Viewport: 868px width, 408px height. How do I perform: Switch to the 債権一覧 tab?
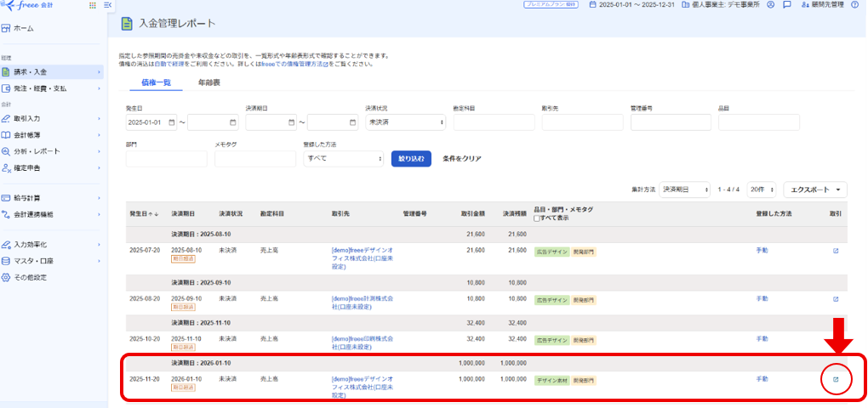click(x=156, y=82)
